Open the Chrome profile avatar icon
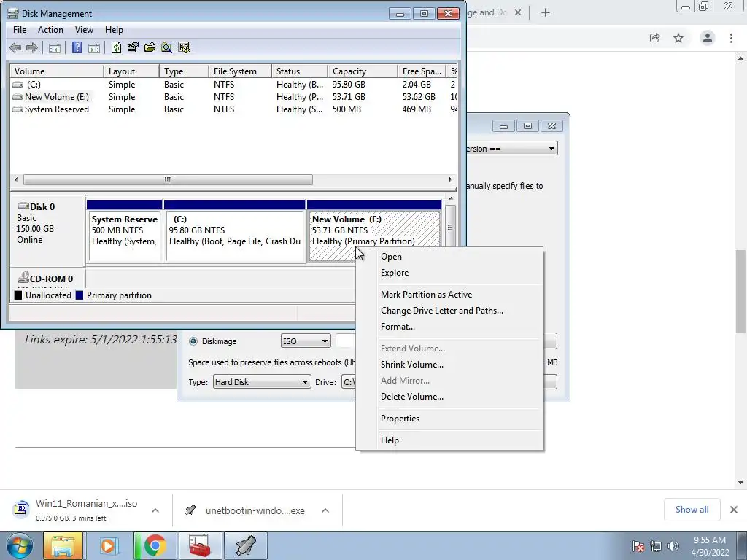Screen dimensions: 747x560 (x=708, y=38)
